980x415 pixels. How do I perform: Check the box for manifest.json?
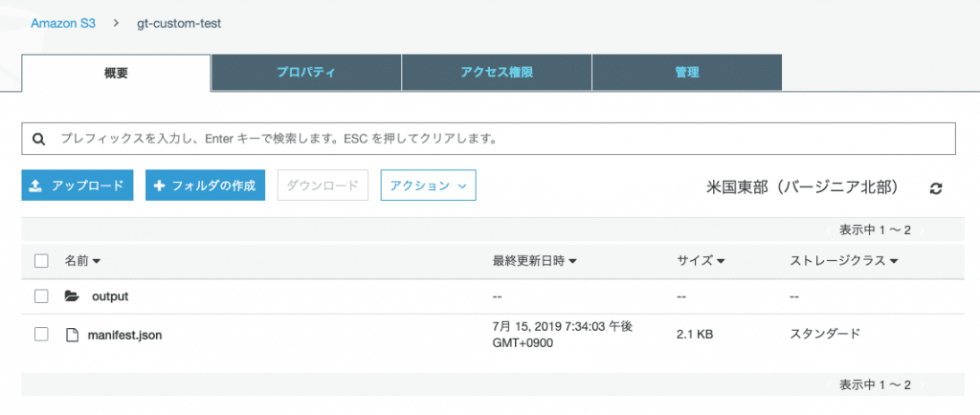(x=41, y=335)
